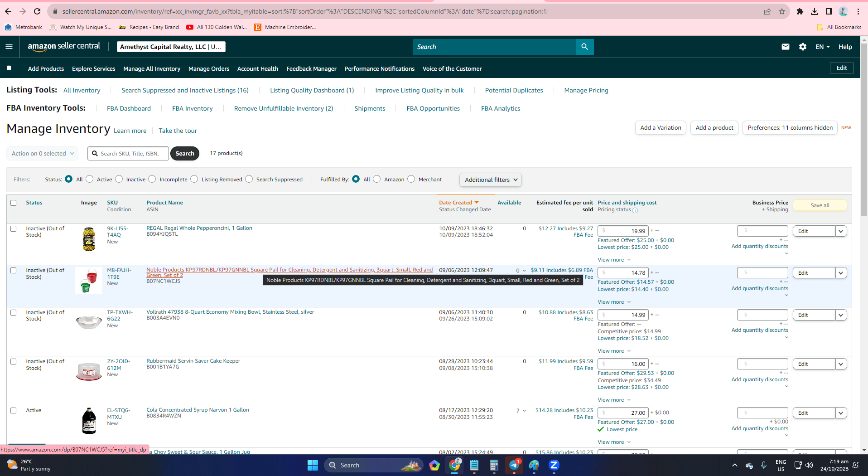Viewport: 868px width, 476px height.
Task: Open the Notepad app in the taskbar
Action: coord(474,465)
